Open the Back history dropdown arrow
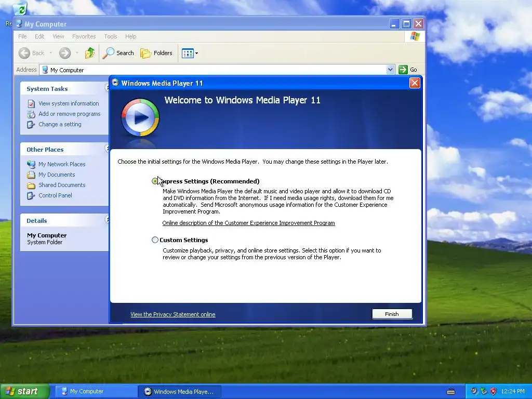The width and height of the screenshot is (532, 399). [51, 53]
